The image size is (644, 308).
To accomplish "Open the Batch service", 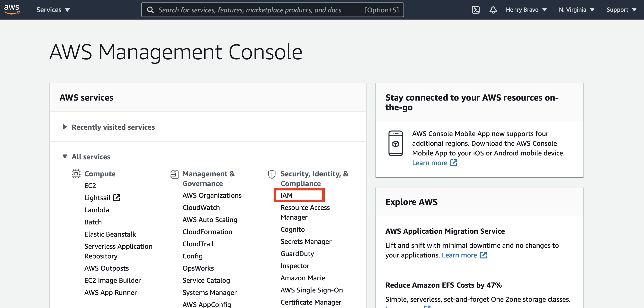I will click(x=93, y=222).
